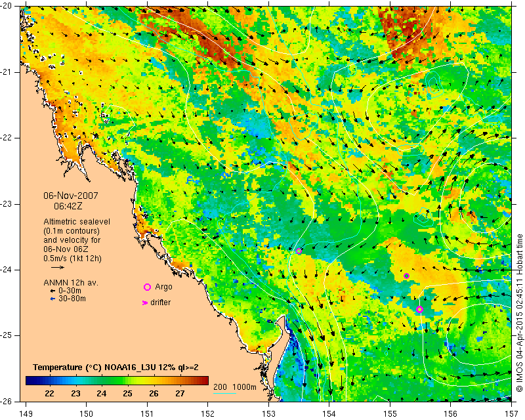Click the longitude axis label 155
The height and width of the screenshot is (420, 525).
(390, 413)
